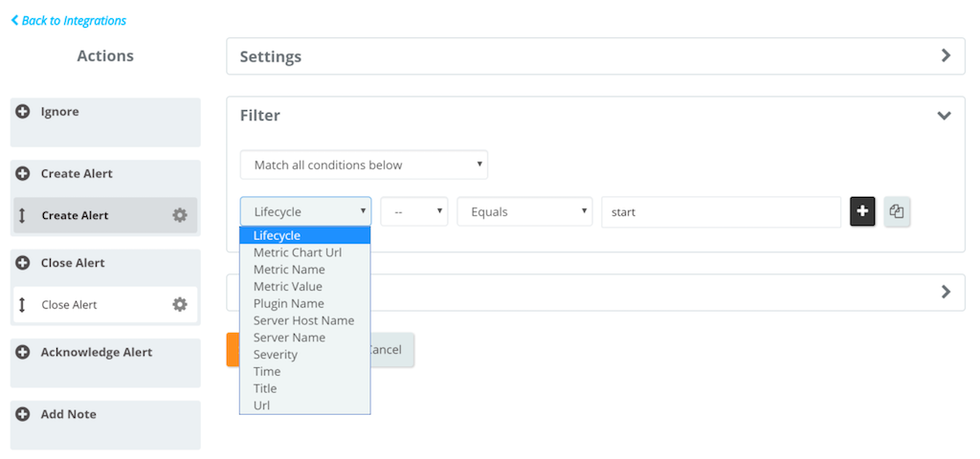Image resolution: width=980 pixels, height=459 pixels.
Task: Choose Severity in the field dropdown
Action: click(x=276, y=355)
